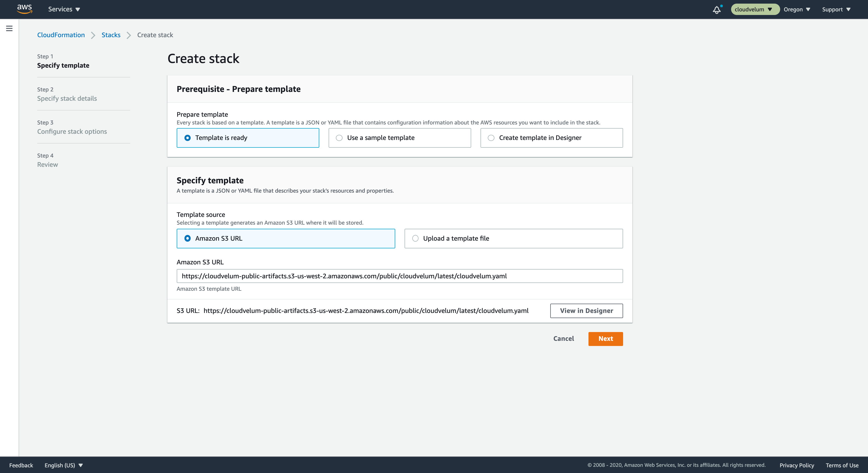
Task: Open the notifications bell icon
Action: [717, 10]
